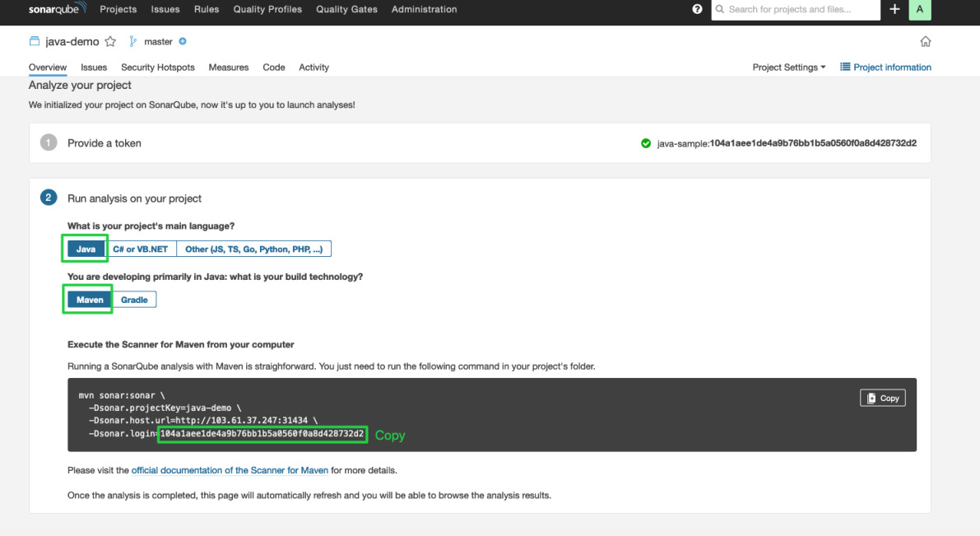Image resolution: width=980 pixels, height=536 pixels.
Task: Open the Project Settings dropdown
Action: (787, 67)
